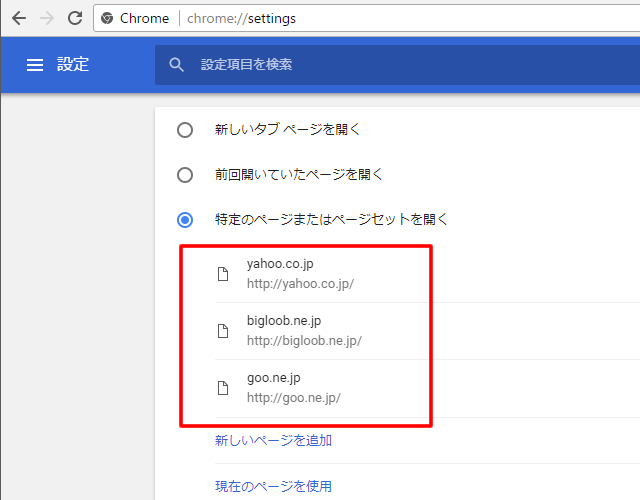Click the yahoo.co.jp page icon

[x=223, y=274]
